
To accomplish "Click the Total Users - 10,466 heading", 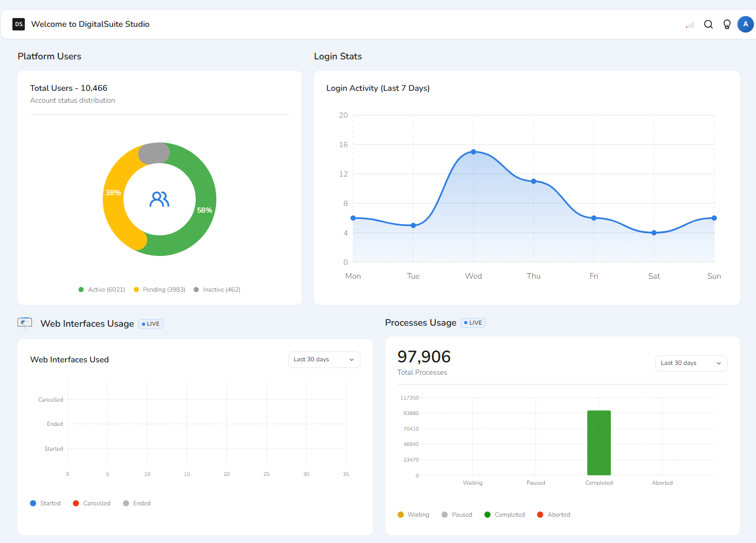I will pyautogui.click(x=69, y=88).
